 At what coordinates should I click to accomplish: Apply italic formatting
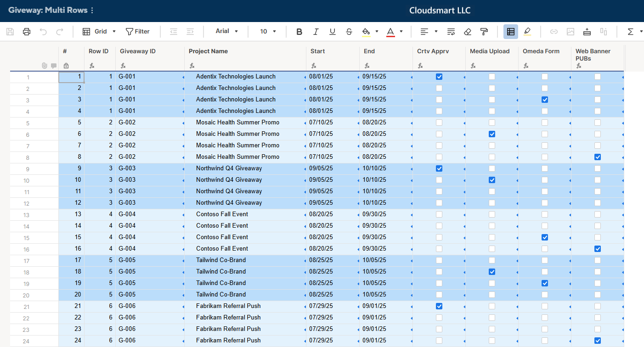[316, 32]
